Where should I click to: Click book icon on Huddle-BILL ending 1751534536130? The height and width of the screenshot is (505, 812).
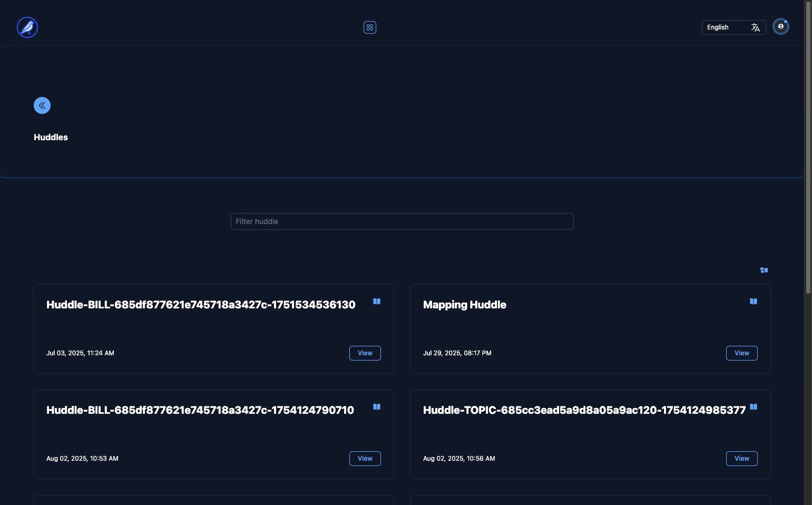tap(377, 302)
